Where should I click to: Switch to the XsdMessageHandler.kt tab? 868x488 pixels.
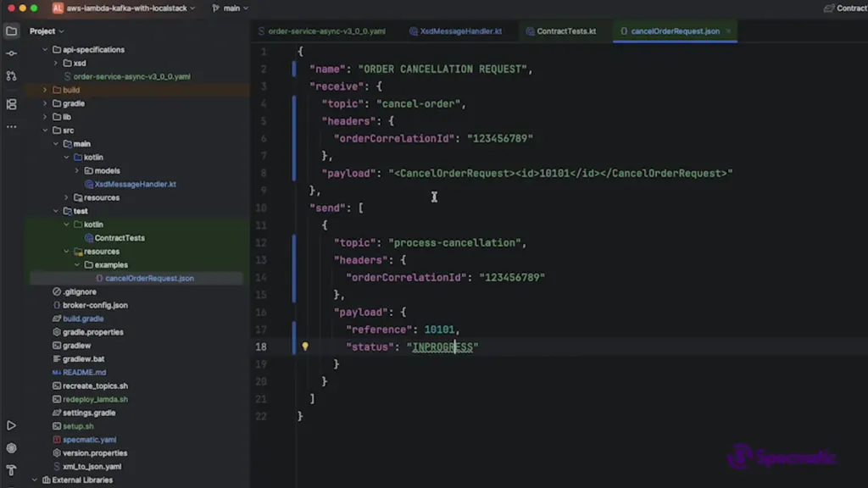coord(460,31)
